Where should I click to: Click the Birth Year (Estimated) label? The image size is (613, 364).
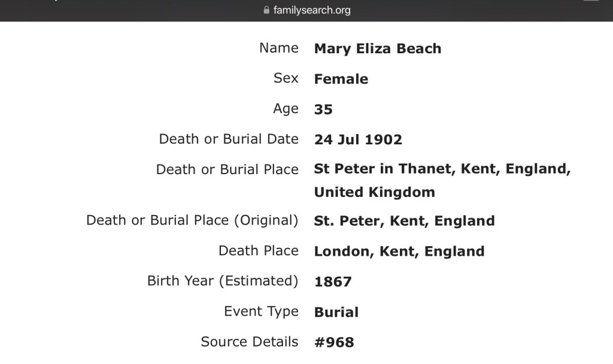click(222, 281)
